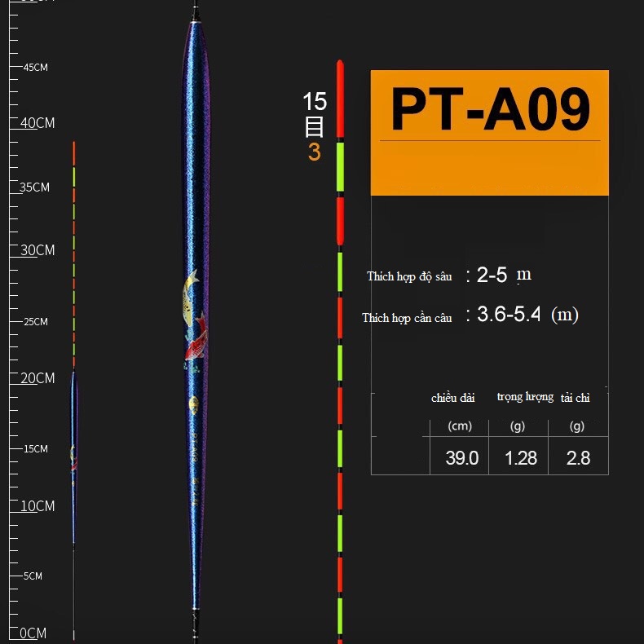The width and height of the screenshot is (644, 644).
Task: Click the 'Thích hợp độ sâu' label
Action: 409,276
